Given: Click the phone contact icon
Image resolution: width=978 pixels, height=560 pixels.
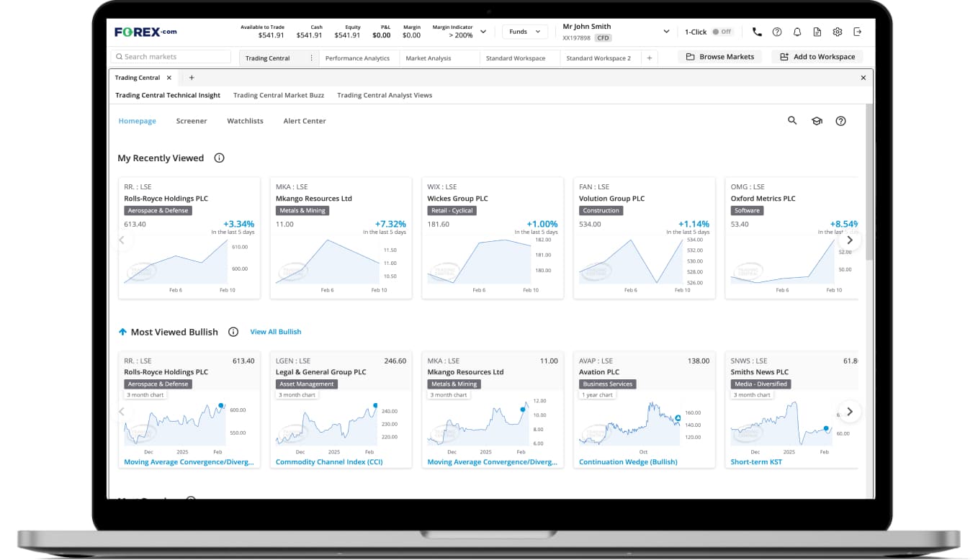Looking at the screenshot, I should pyautogui.click(x=757, y=32).
